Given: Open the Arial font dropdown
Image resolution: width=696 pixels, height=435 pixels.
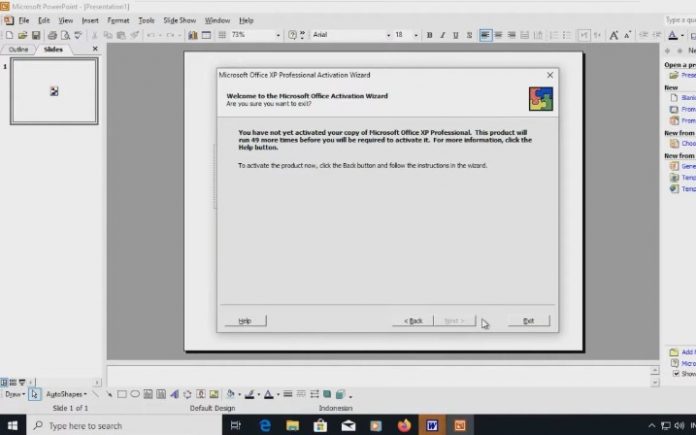Looking at the screenshot, I should (388, 35).
